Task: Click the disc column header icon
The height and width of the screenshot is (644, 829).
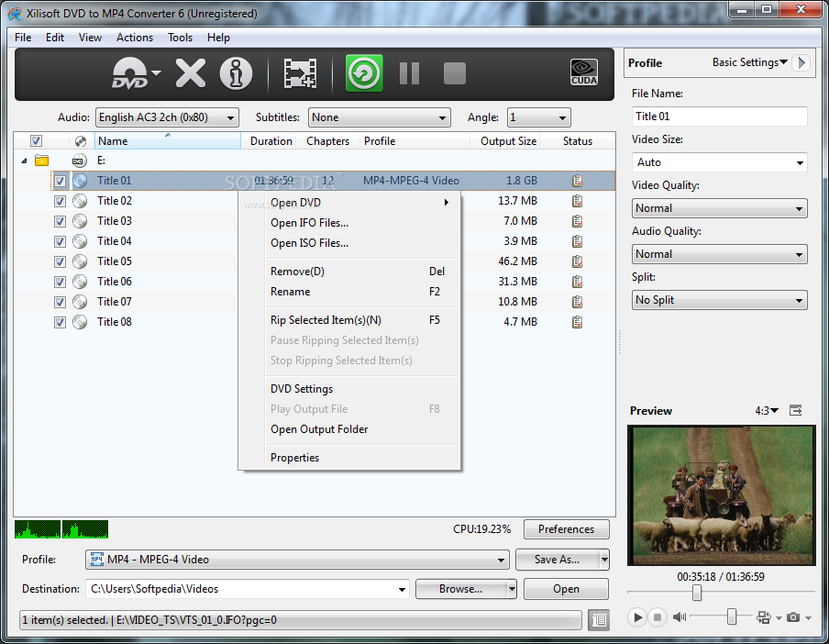Action: 81,141
